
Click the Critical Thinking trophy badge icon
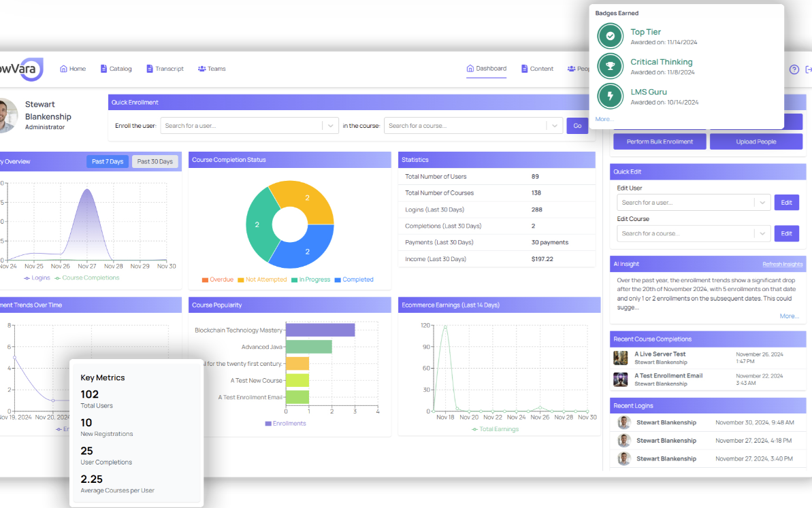pyautogui.click(x=610, y=66)
